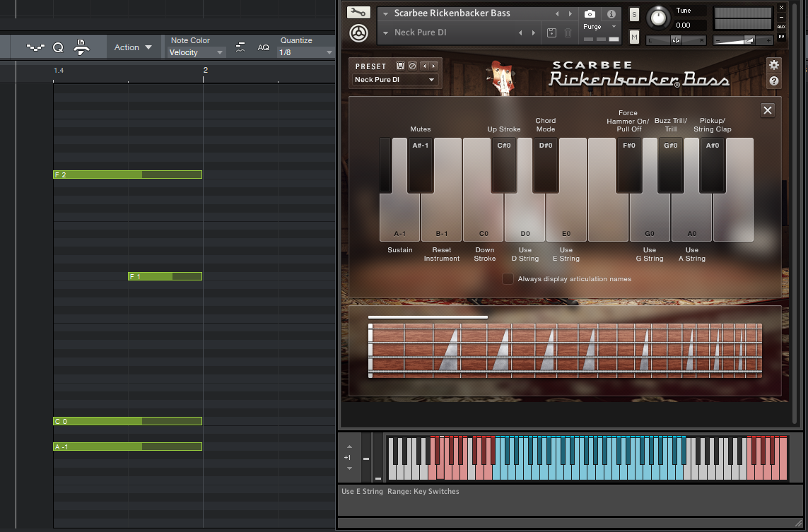Click the G0 Use G String key
Image resolution: width=808 pixels, height=532 pixels.
pos(650,218)
